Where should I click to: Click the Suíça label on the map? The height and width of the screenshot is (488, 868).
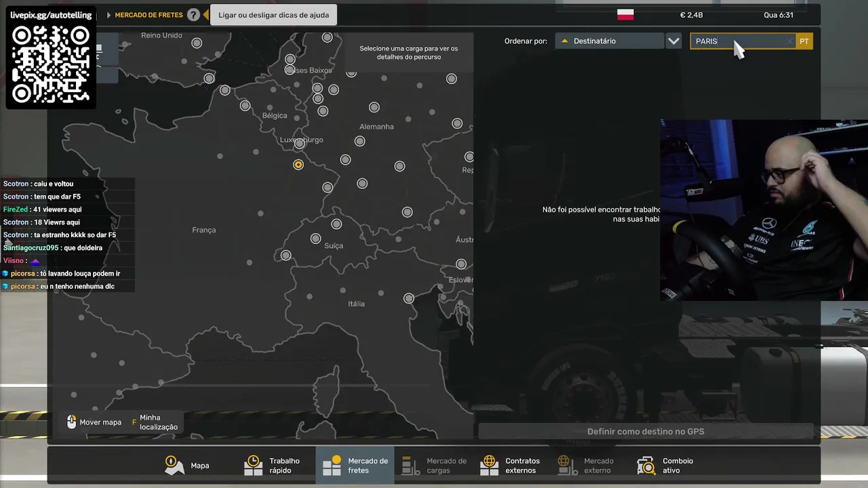click(334, 246)
